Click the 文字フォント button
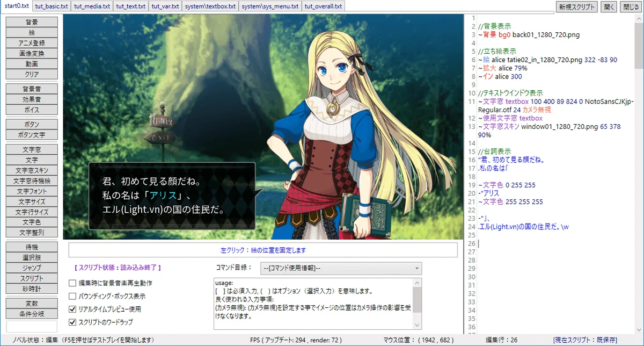 (32, 191)
